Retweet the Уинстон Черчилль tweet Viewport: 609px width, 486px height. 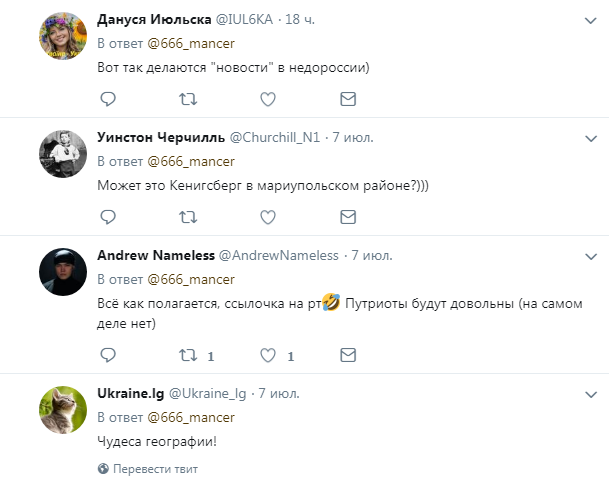point(187,217)
